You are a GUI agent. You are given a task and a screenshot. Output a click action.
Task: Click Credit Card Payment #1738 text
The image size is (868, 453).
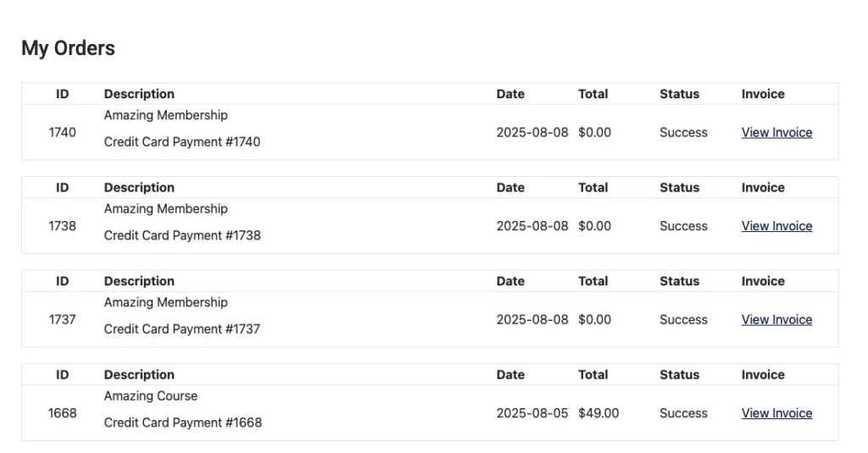[x=182, y=235]
